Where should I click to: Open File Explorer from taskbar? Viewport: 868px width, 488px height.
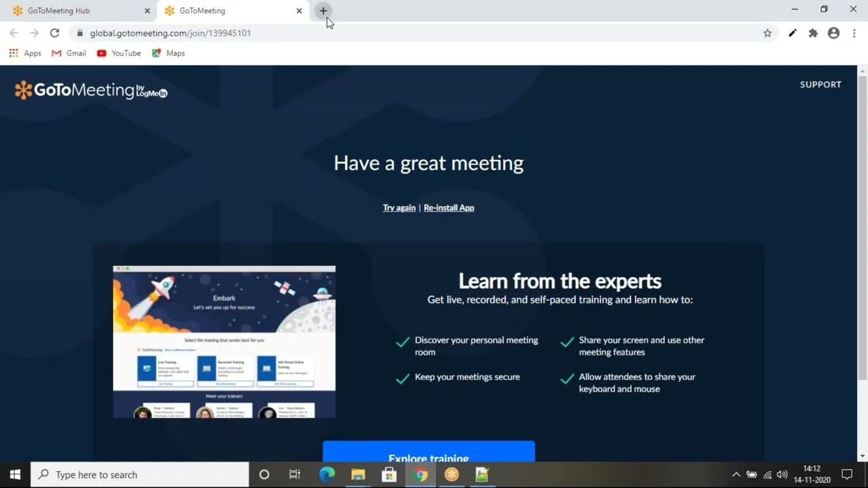[358, 474]
